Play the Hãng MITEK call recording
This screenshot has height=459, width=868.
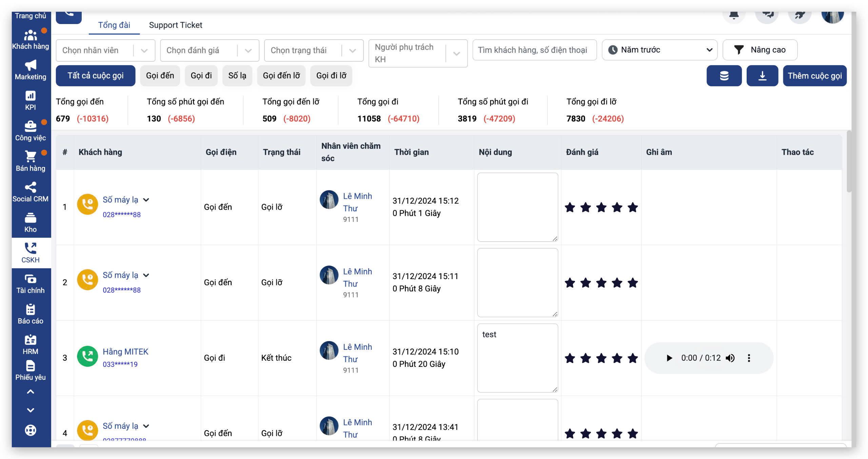tap(669, 358)
